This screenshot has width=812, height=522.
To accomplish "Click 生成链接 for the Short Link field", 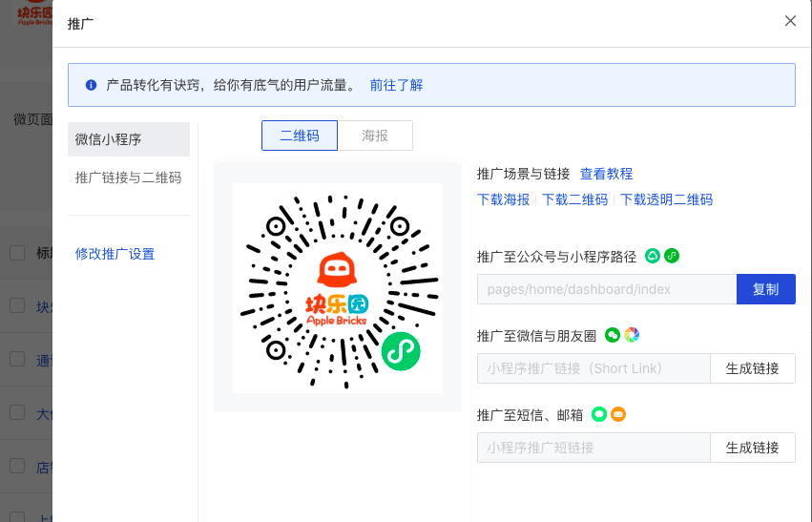I will point(753,368).
